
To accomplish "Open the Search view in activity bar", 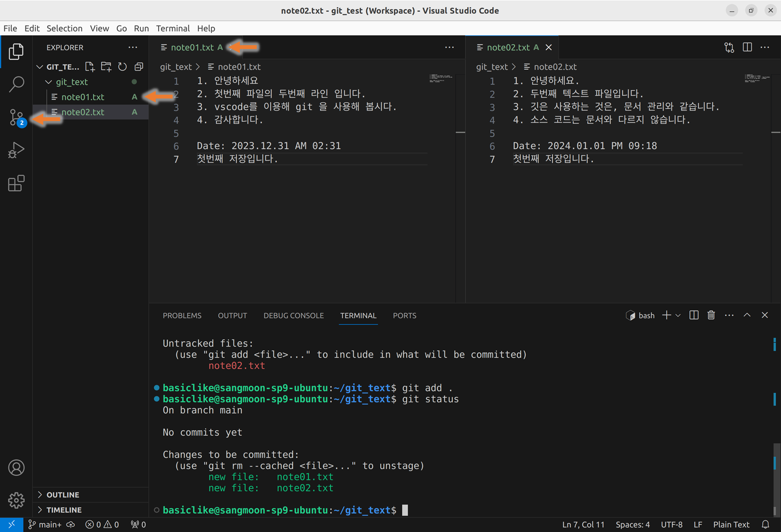I will pos(16,84).
